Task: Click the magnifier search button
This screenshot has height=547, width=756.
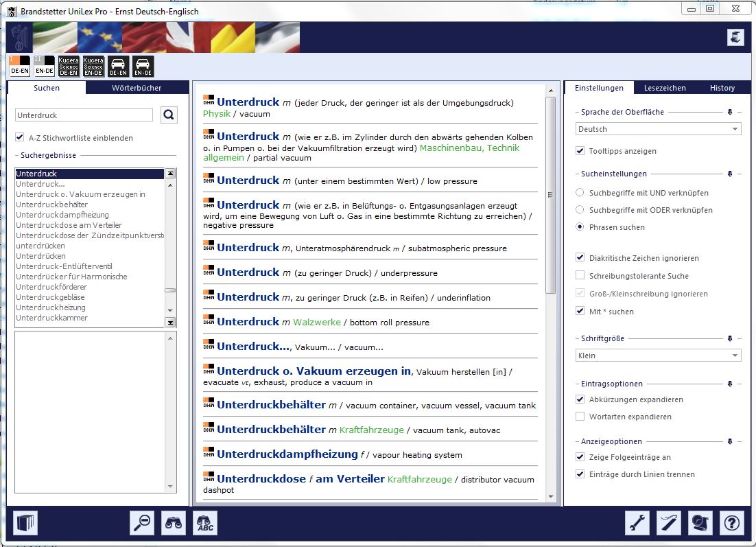Action: tap(169, 115)
